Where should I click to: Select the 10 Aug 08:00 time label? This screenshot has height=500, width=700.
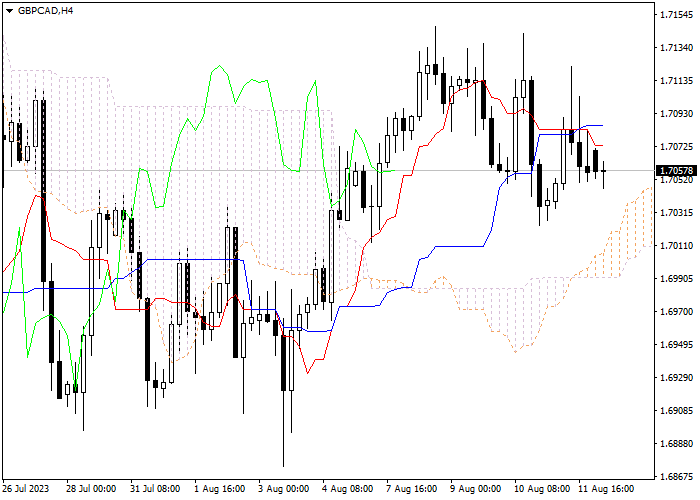(x=542, y=489)
